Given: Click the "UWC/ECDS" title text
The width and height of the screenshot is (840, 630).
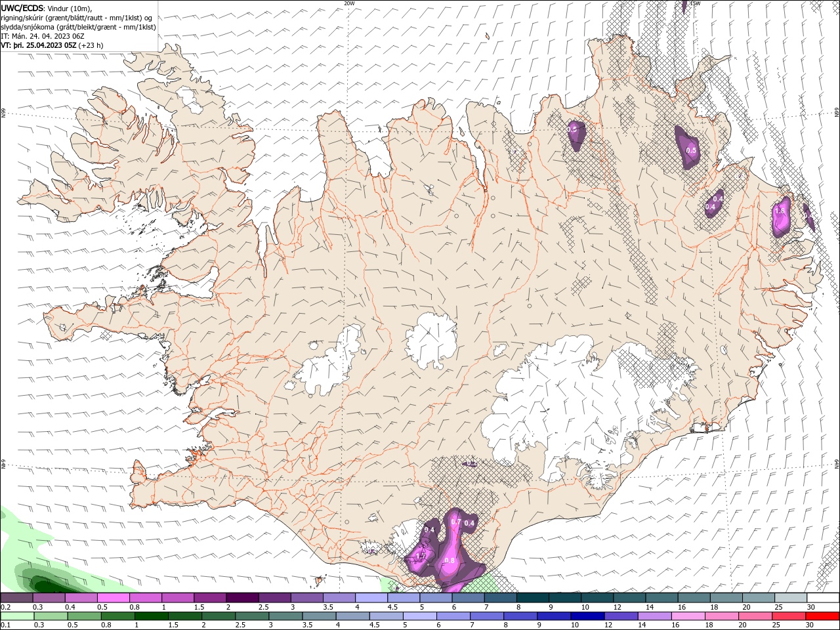Looking at the screenshot, I should [23, 8].
